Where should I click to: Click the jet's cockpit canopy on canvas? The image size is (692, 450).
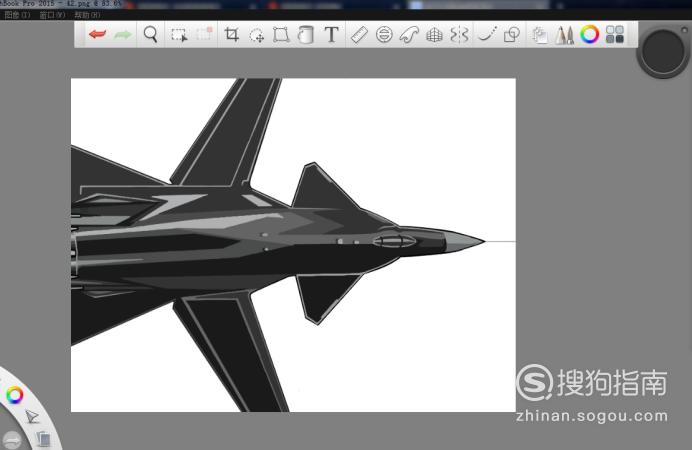tap(394, 241)
